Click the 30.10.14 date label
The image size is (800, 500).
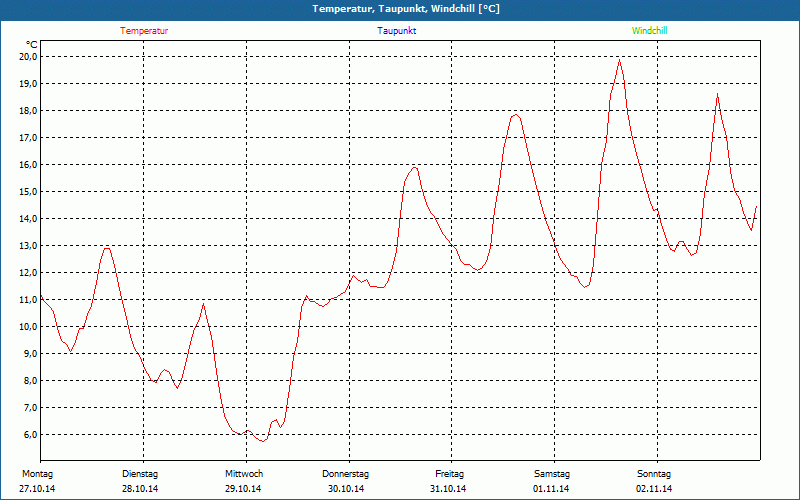click(346, 489)
